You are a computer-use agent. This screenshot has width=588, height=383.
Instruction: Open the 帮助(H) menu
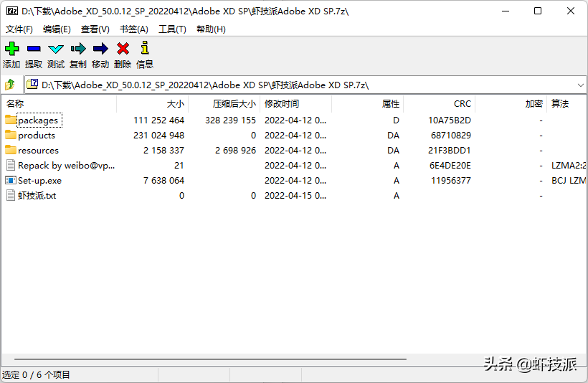[x=211, y=29]
